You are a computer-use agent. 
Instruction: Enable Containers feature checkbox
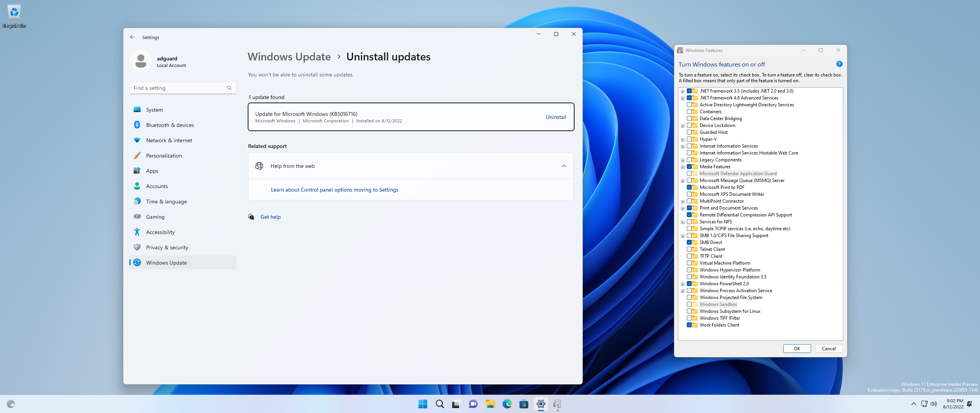click(689, 112)
